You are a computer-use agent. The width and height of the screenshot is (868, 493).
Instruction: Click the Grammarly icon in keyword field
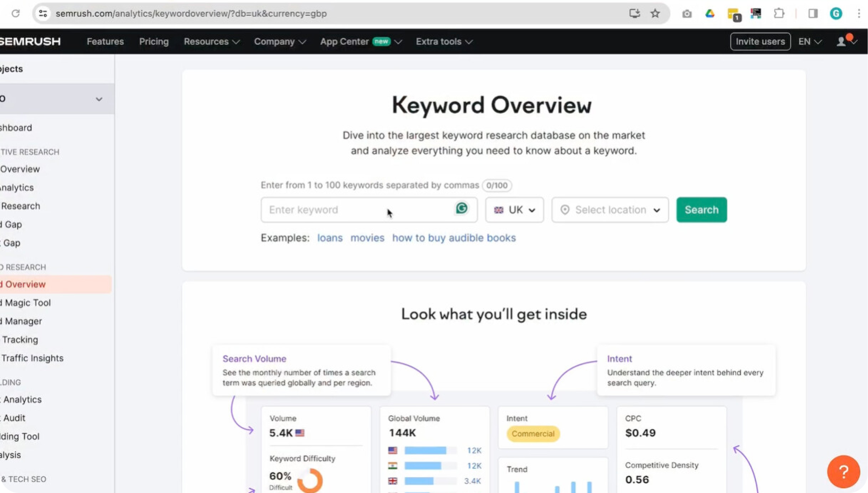[x=462, y=208]
